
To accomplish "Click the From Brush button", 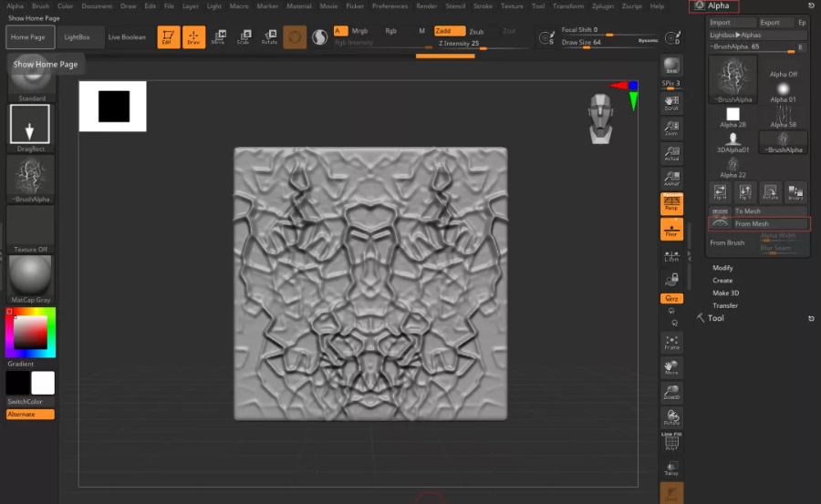I will pyautogui.click(x=727, y=242).
